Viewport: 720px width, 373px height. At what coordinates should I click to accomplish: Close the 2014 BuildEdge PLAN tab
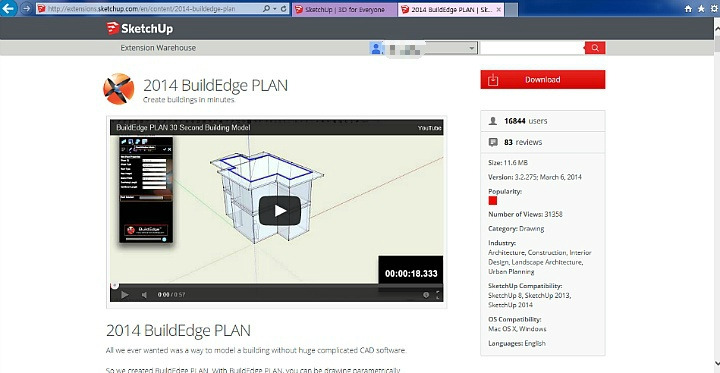click(499, 9)
